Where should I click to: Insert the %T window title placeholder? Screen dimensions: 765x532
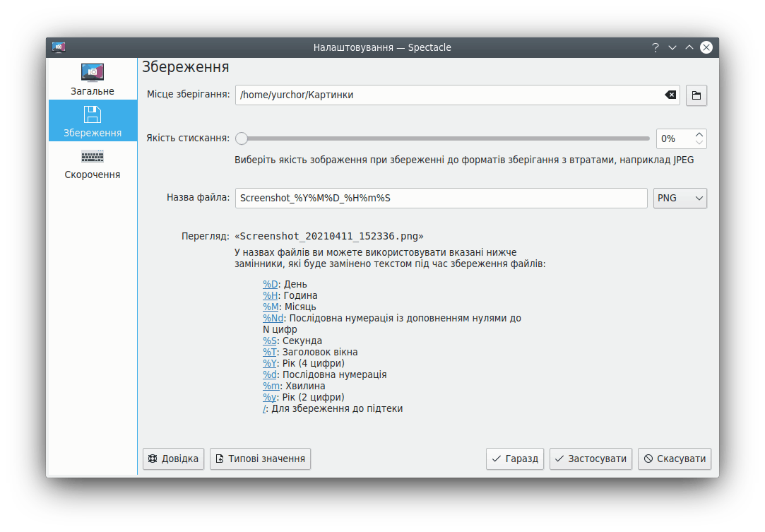(x=269, y=352)
